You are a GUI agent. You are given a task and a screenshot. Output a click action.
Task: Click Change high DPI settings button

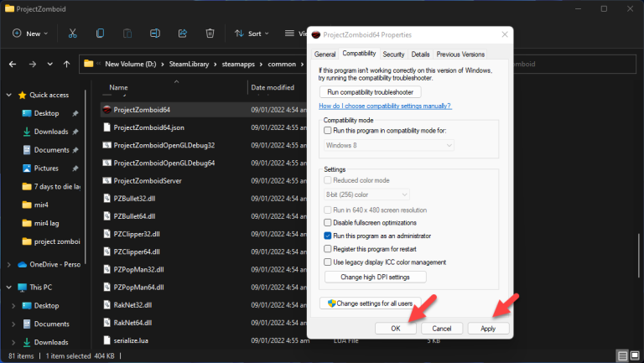(x=375, y=277)
